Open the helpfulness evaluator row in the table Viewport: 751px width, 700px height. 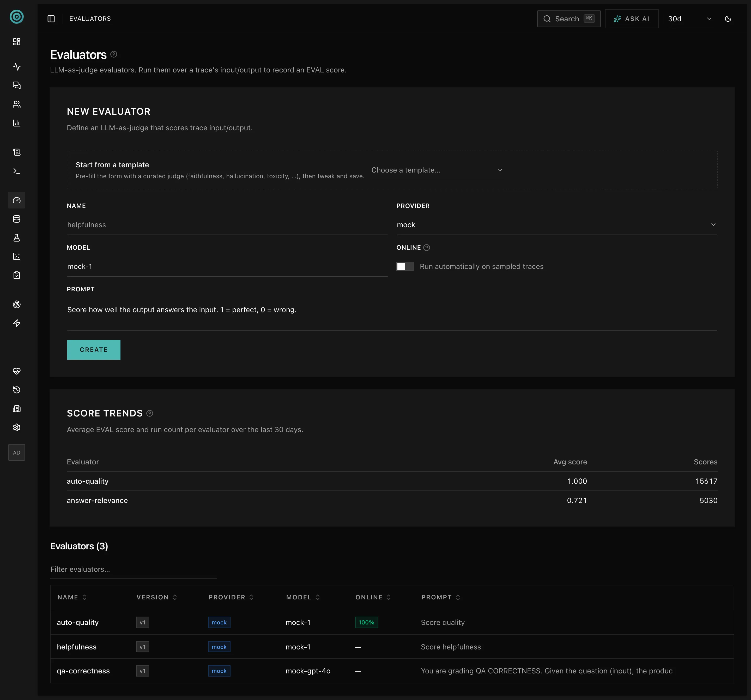pyautogui.click(x=392, y=647)
